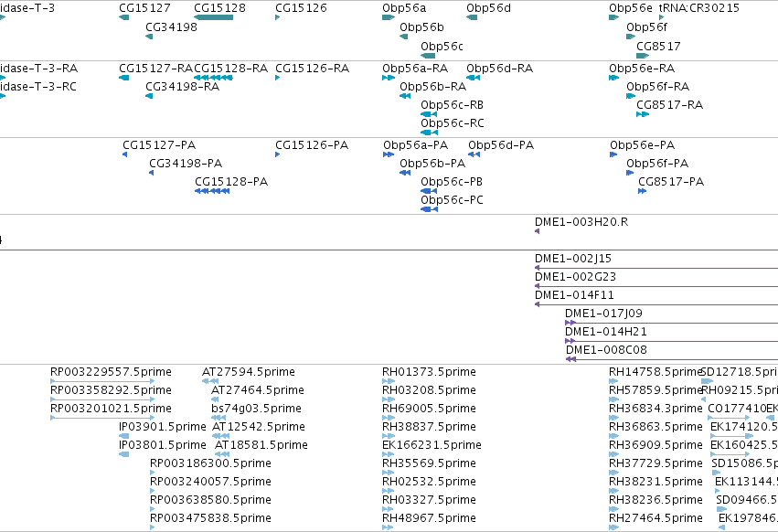The height and width of the screenshot is (532, 778).
Task: Select the DME1-002G23 clone label
Action: pyautogui.click(x=575, y=277)
